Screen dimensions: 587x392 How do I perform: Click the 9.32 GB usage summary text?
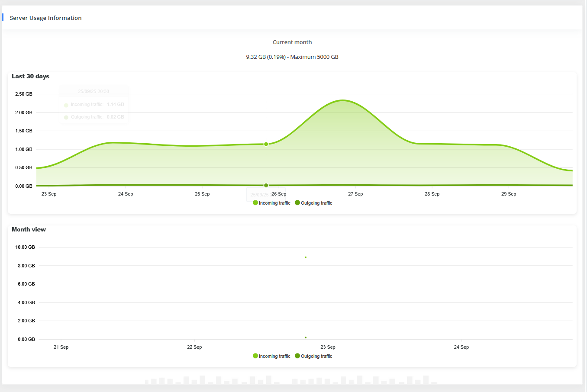pyautogui.click(x=292, y=57)
